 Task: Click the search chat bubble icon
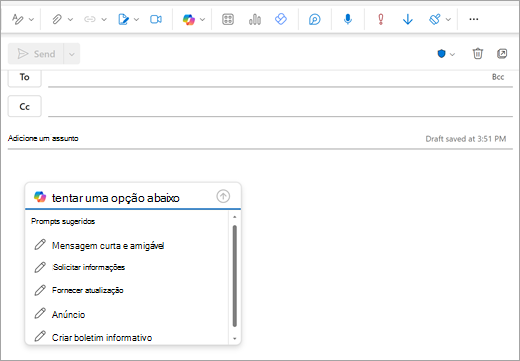coord(315,19)
